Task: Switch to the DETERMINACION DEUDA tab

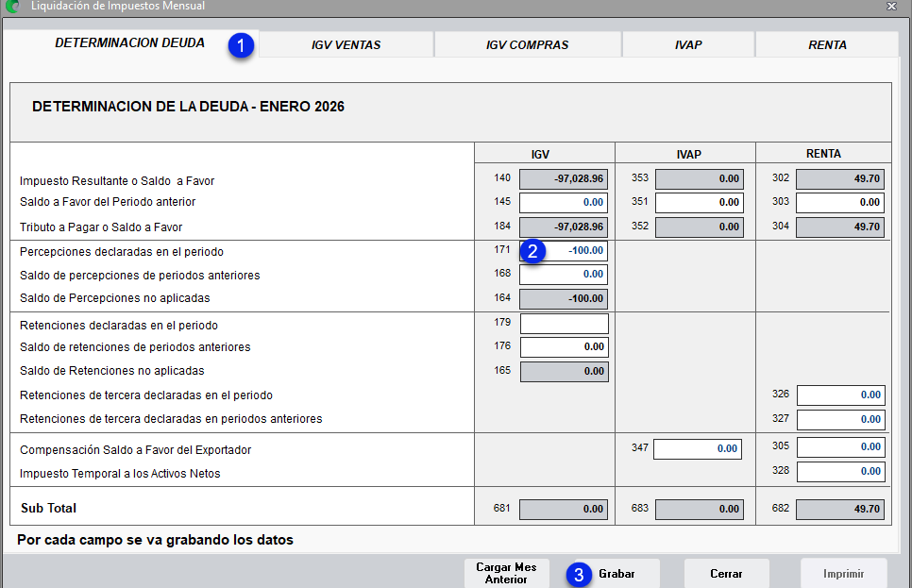Action: [x=129, y=43]
